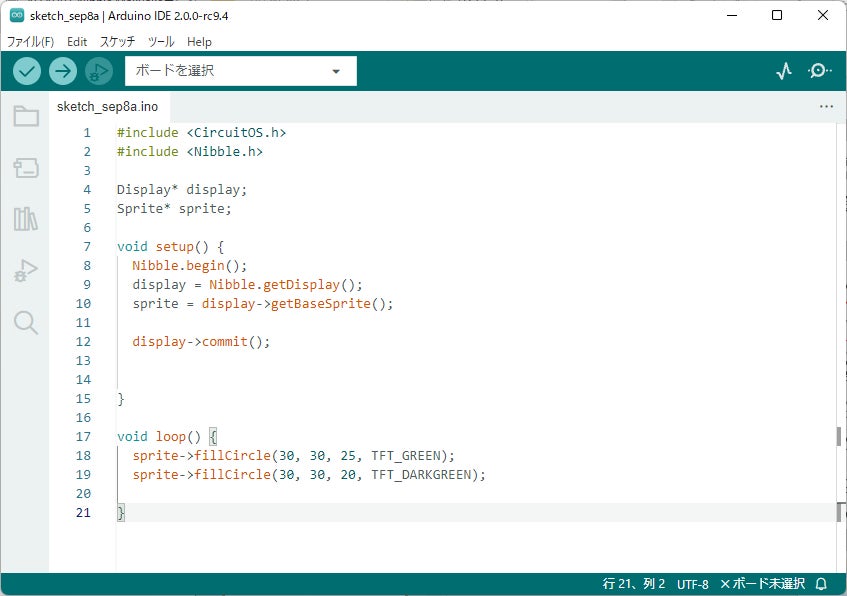Screen dimensions: 847x596
Task: Click the ボード未選択 status bar item
Action: 762,584
